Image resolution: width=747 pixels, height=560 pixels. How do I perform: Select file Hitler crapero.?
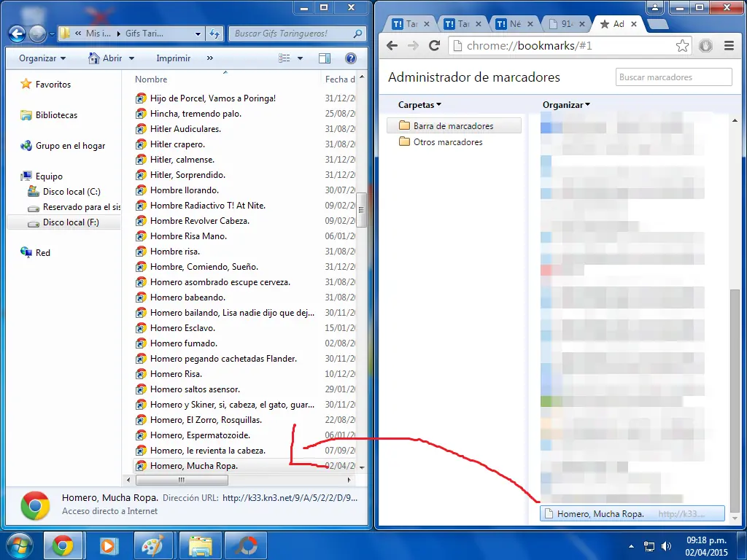click(x=177, y=144)
